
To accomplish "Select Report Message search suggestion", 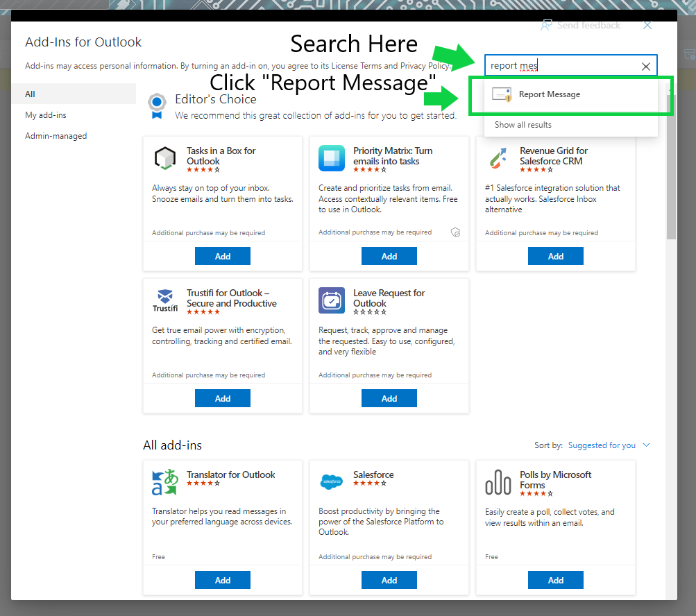I will pos(571,94).
